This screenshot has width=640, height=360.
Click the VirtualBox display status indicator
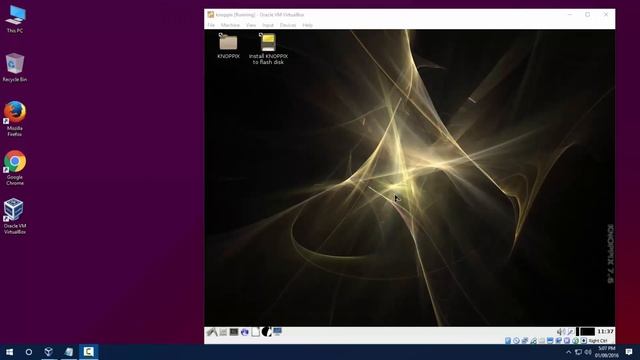550,340
